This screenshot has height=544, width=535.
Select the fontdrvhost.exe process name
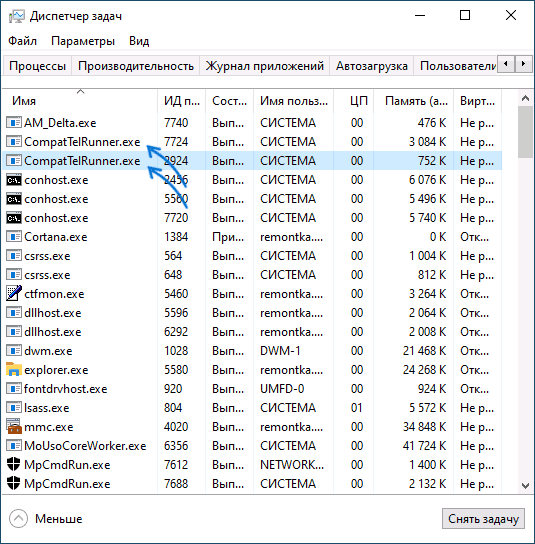pyautogui.click(x=66, y=389)
